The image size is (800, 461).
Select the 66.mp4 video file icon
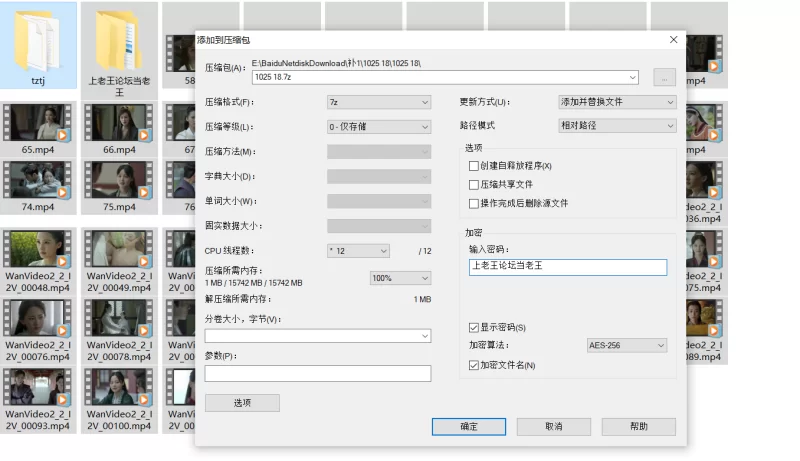coord(119,122)
